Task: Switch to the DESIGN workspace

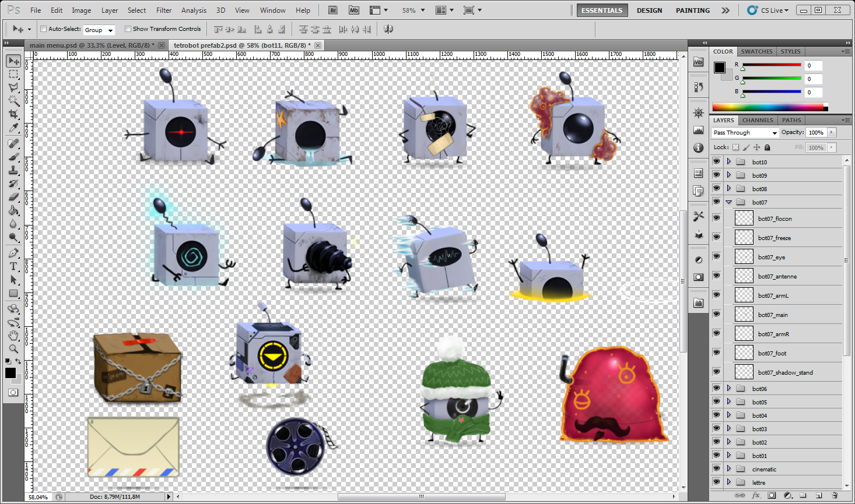Action: (649, 10)
